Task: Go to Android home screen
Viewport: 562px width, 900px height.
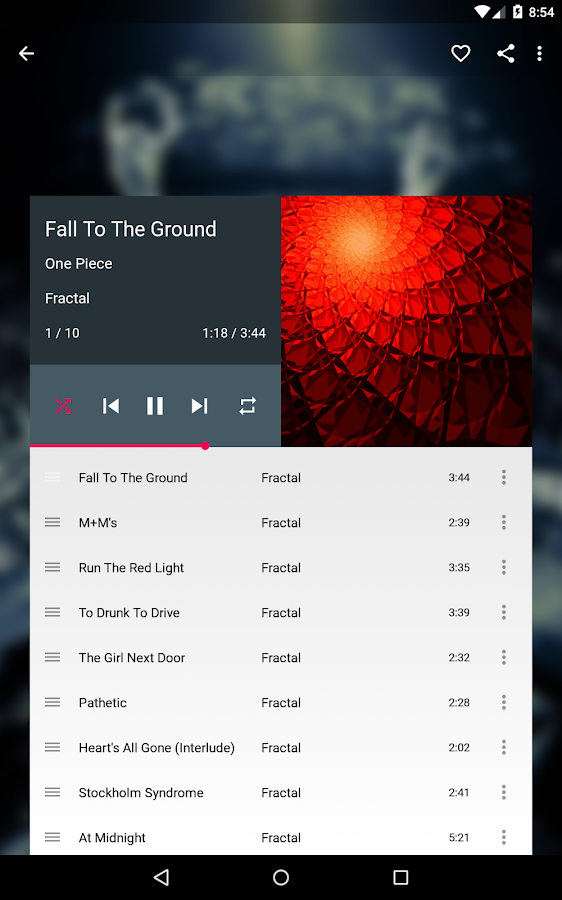Action: click(281, 877)
